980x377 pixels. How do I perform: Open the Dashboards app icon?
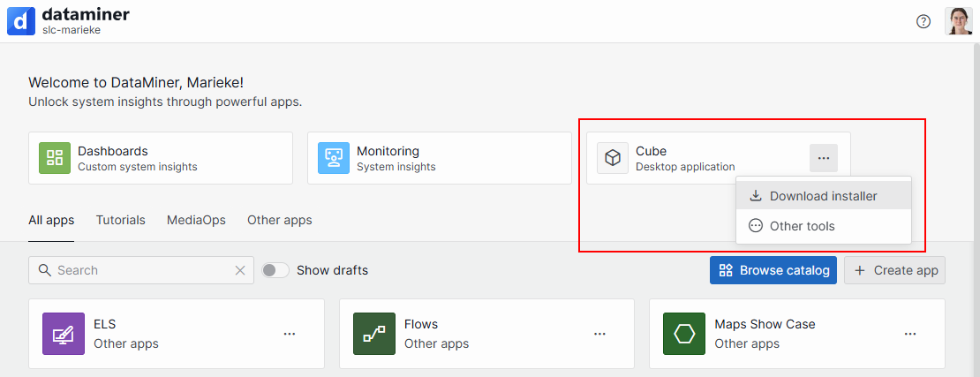click(x=55, y=158)
